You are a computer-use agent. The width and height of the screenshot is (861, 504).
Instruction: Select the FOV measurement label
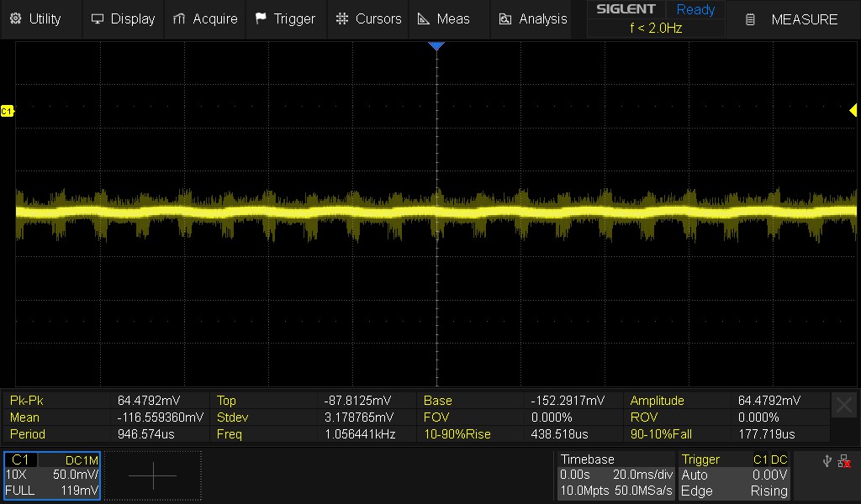pos(436,417)
